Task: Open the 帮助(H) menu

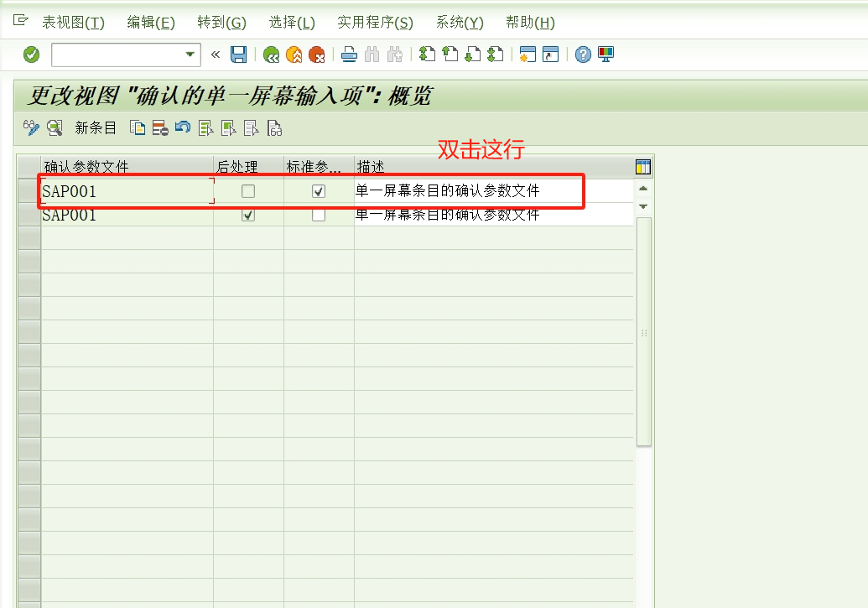Action: pos(530,22)
